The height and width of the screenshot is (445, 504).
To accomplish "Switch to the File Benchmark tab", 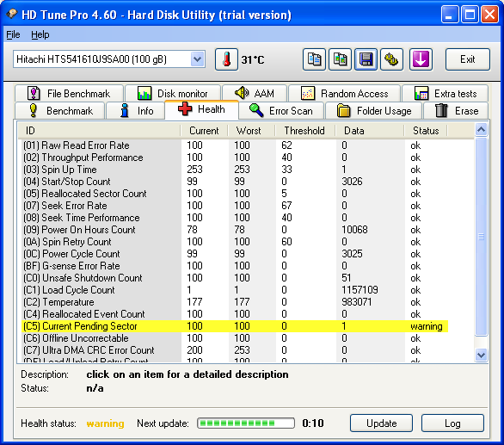I will [69, 94].
